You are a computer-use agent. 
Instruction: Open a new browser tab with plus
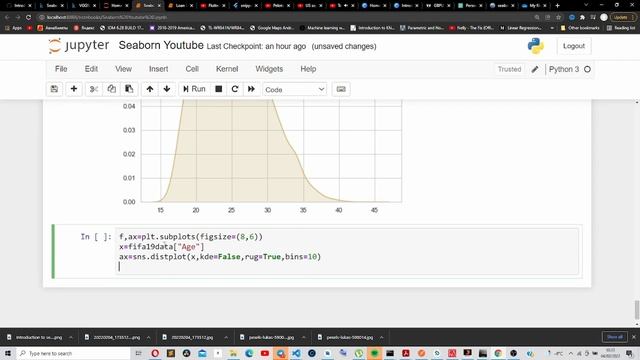pos(558,5)
